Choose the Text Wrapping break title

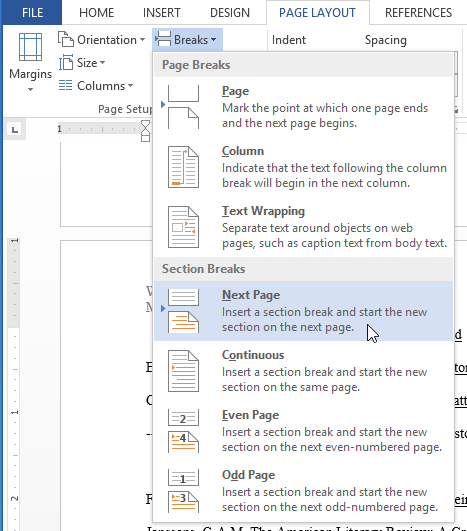point(263,211)
